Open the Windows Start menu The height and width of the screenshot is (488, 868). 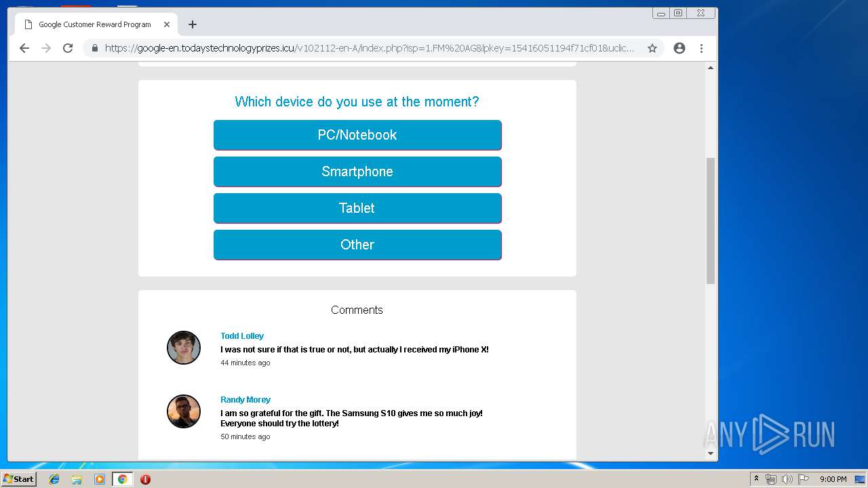[18, 479]
